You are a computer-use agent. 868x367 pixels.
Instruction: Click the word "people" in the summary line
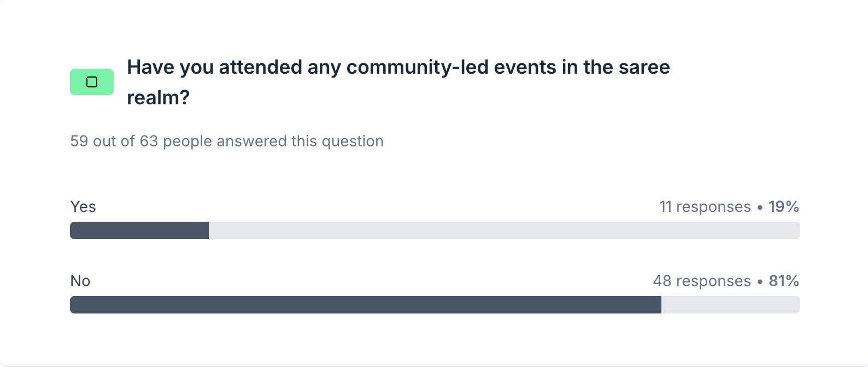[187, 141]
